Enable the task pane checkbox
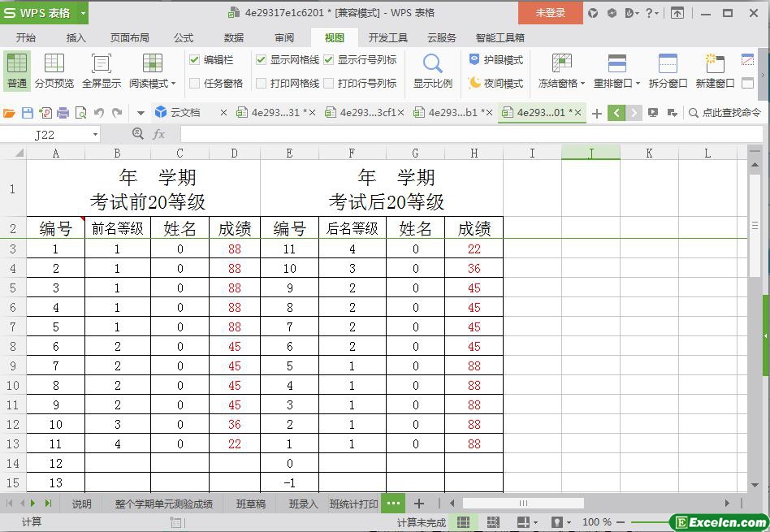The width and height of the screenshot is (770, 532). tap(195, 83)
